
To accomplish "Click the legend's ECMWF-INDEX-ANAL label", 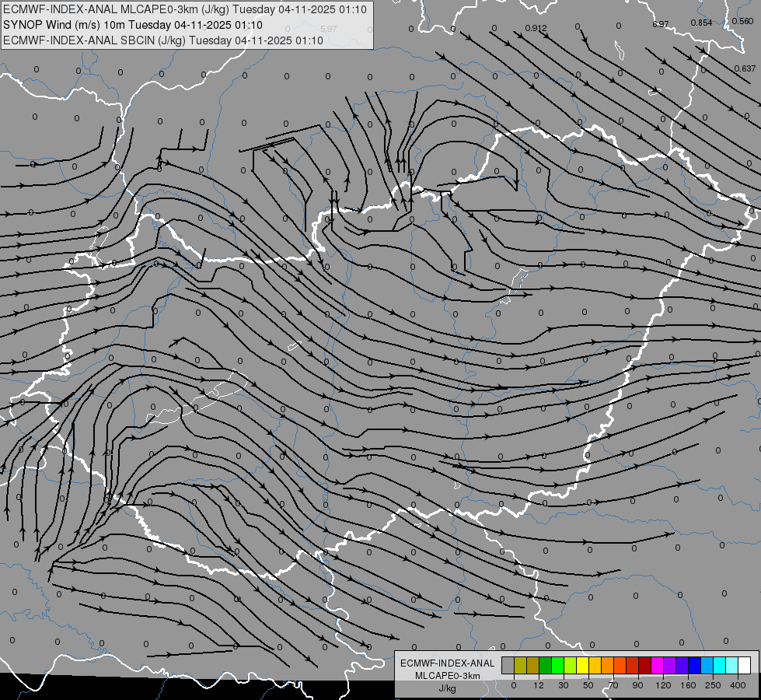I will pyautogui.click(x=447, y=663).
